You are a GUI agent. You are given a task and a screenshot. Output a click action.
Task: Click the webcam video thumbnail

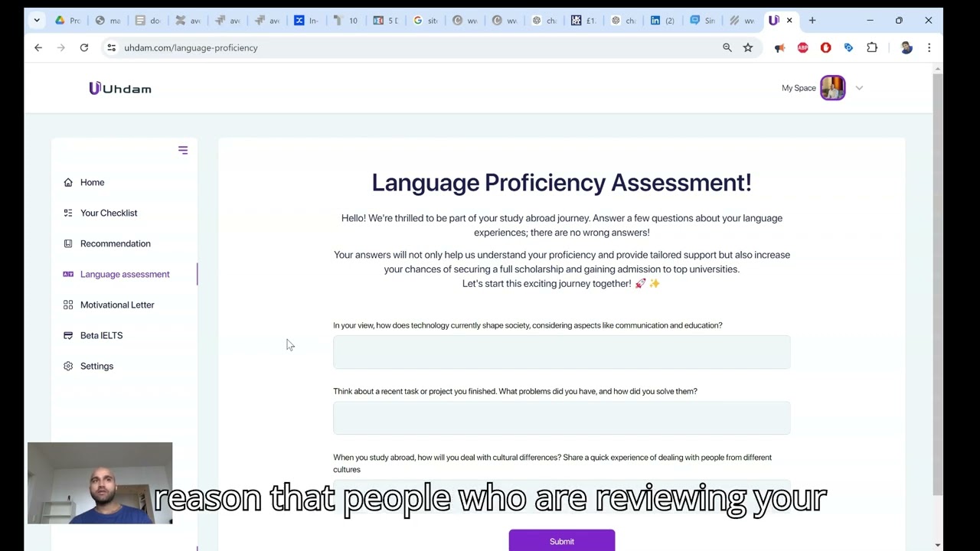click(x=100, y=483)
